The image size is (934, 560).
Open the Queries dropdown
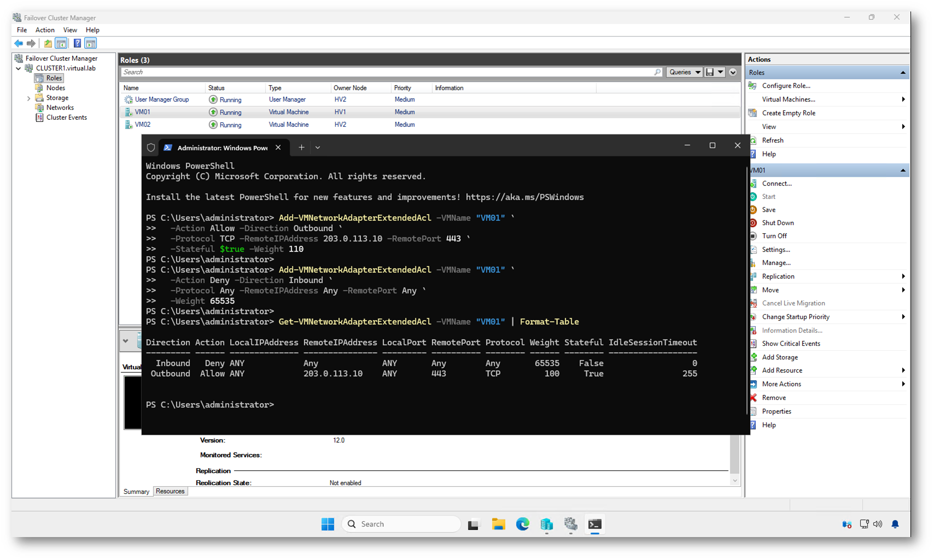(684, 72)
